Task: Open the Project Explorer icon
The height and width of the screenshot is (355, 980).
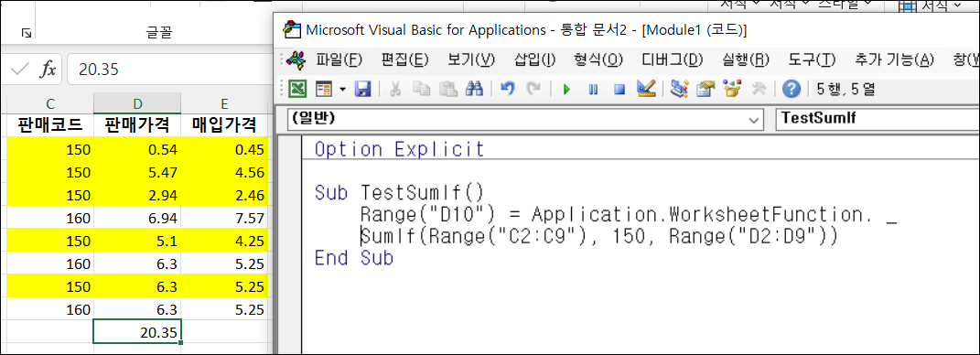Action: coord(679,90)
